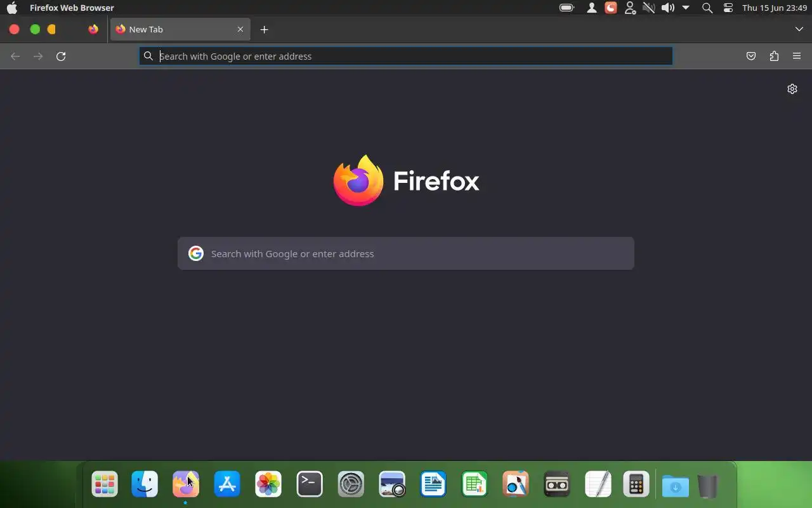This screenshot has height=508, width=812.
Task: Click the user silhouette menu bar icon
Action: coord(591,8)
